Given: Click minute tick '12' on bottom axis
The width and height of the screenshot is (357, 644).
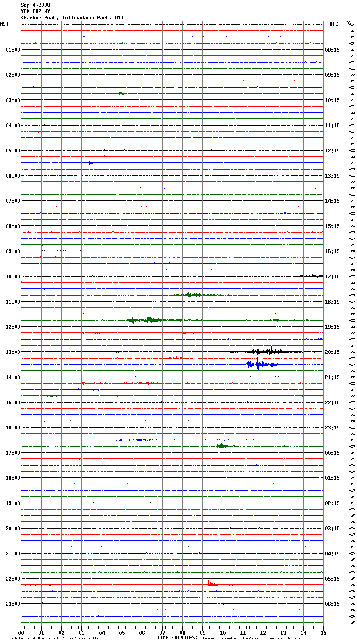Looking at the screenshot, I should click(263, 633).
